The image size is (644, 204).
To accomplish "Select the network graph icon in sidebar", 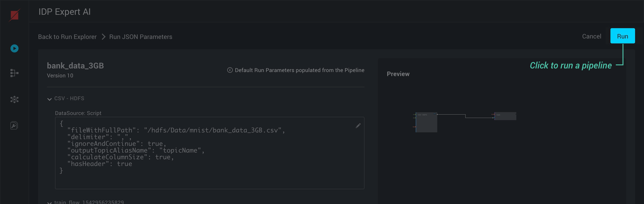I will point(14,100).
